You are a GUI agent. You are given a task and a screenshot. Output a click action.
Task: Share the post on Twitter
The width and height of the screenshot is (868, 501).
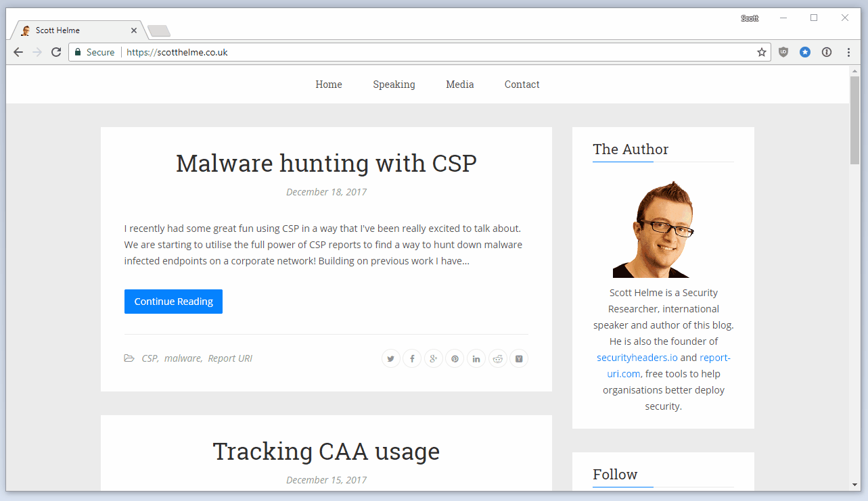coord(390,359)
